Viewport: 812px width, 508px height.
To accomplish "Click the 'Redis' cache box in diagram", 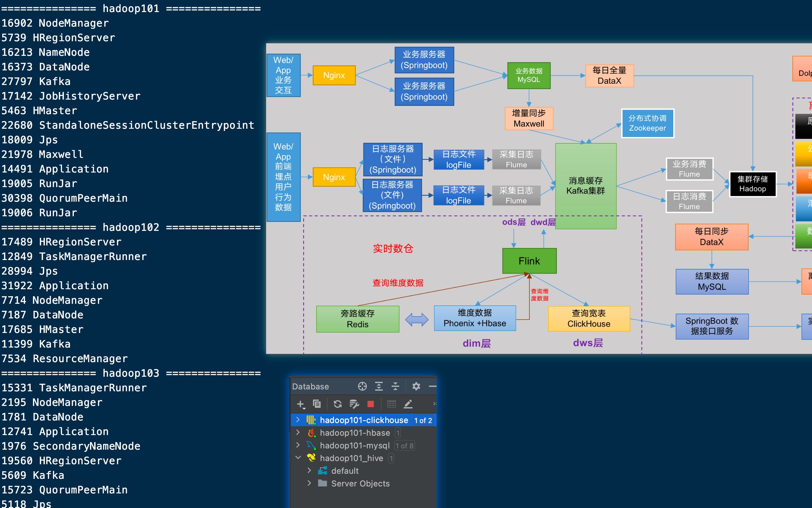I will [358, 319].
